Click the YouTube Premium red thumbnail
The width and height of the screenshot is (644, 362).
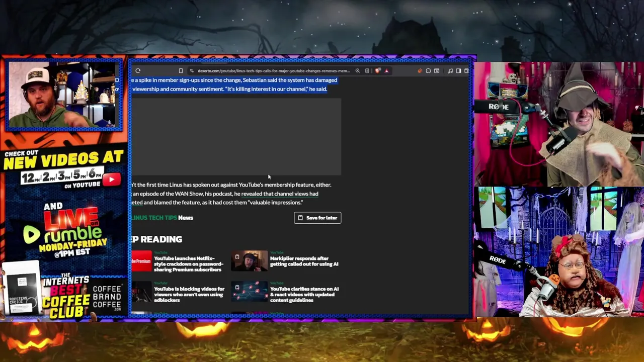tap(141, 261)
